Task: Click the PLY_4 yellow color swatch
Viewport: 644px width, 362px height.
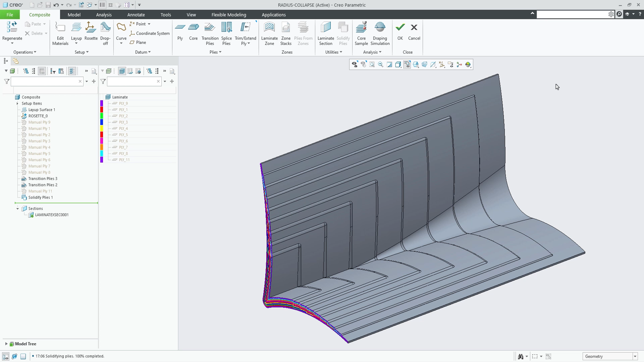Action: point(102,128)
